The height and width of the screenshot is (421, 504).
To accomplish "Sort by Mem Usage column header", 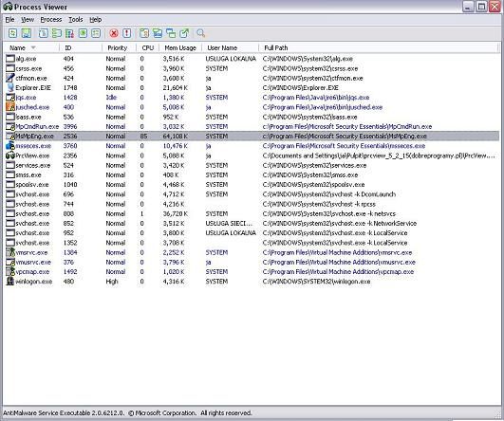I will click(180, 47).
